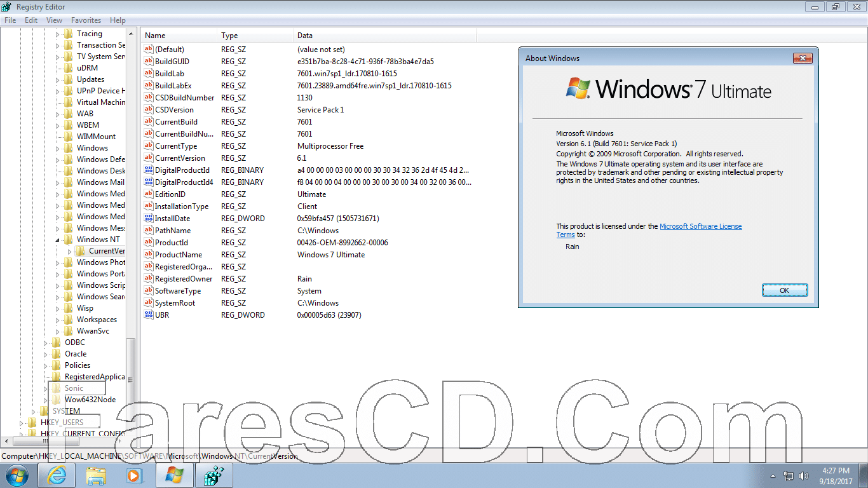Sort values by the Data column header
Viewport: 868px width, 488px height.
coord(384,36)
